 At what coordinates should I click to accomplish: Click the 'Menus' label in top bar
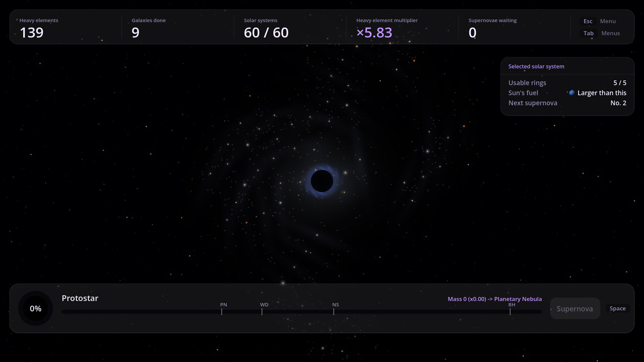click(x=610, y=33)
